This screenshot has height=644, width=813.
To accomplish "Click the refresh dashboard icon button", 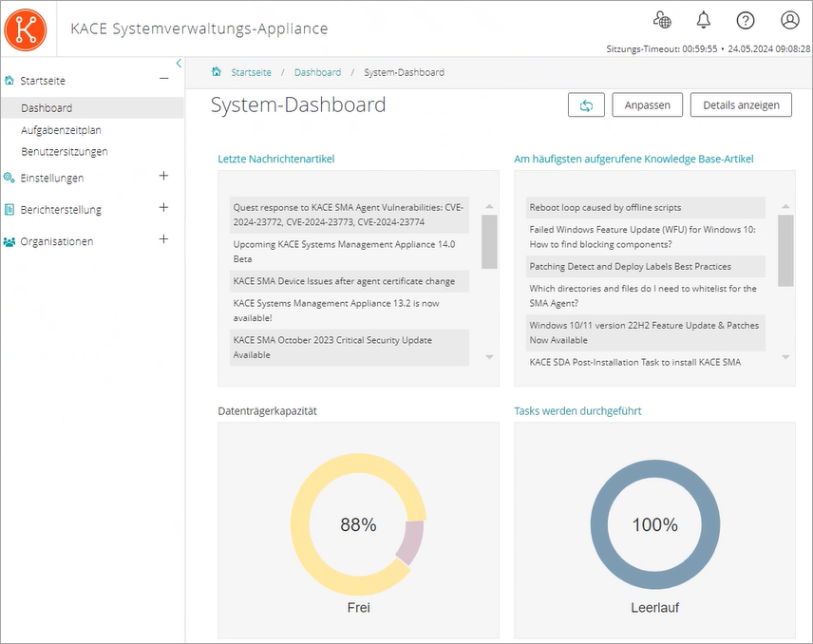I will 586,105.
